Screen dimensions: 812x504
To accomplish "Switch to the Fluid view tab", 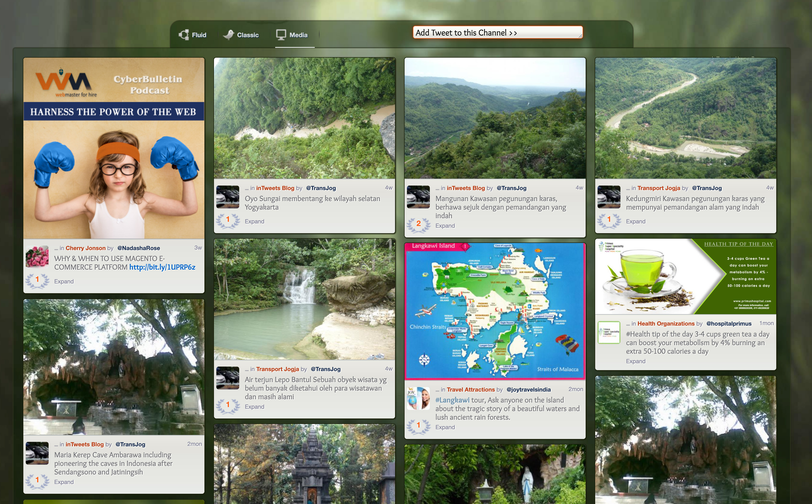I will 193,35.
